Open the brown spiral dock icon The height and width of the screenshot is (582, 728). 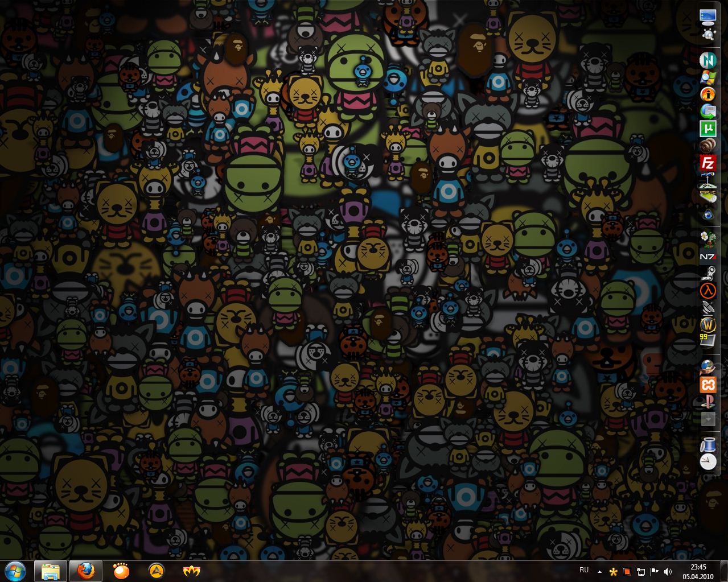pos(708,145)
